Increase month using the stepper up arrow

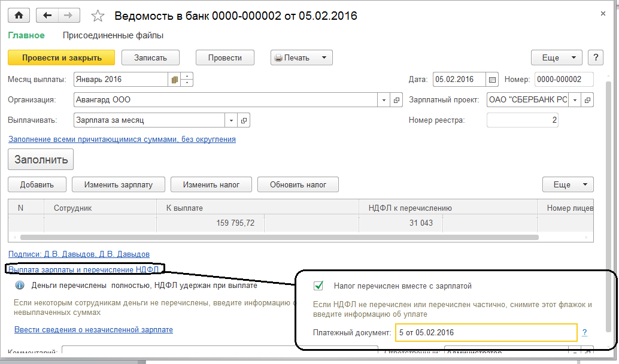188,76
